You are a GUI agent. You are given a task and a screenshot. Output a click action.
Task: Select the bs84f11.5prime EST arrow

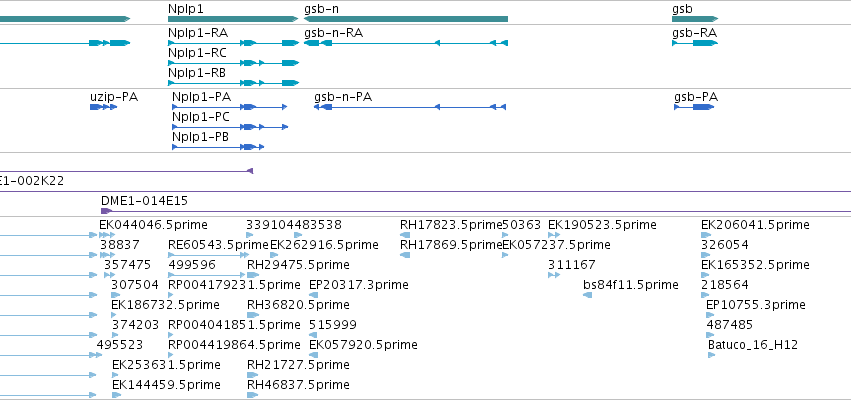click(x=587, y=295)
